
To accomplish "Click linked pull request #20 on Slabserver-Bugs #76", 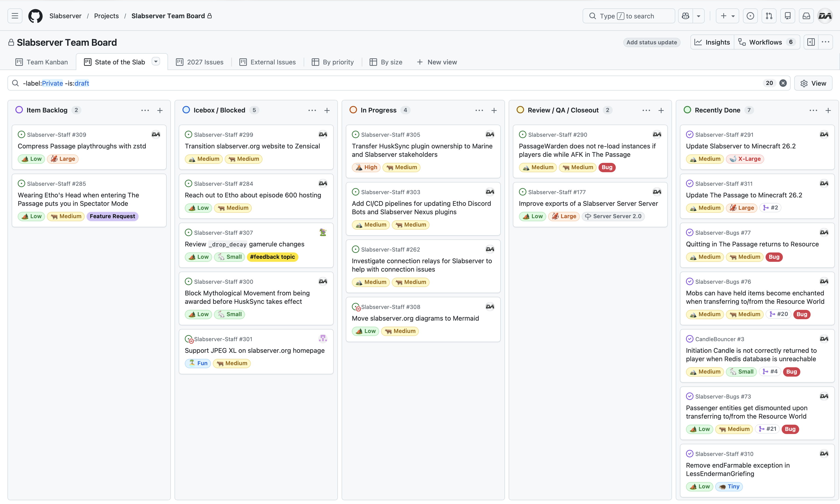I will point(779,314).
